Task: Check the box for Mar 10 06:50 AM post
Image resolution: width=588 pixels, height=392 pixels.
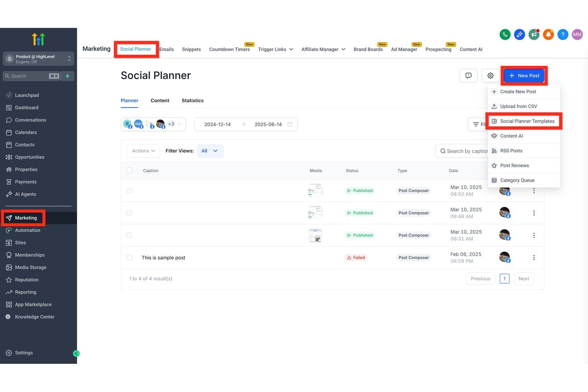Action: 129,191
